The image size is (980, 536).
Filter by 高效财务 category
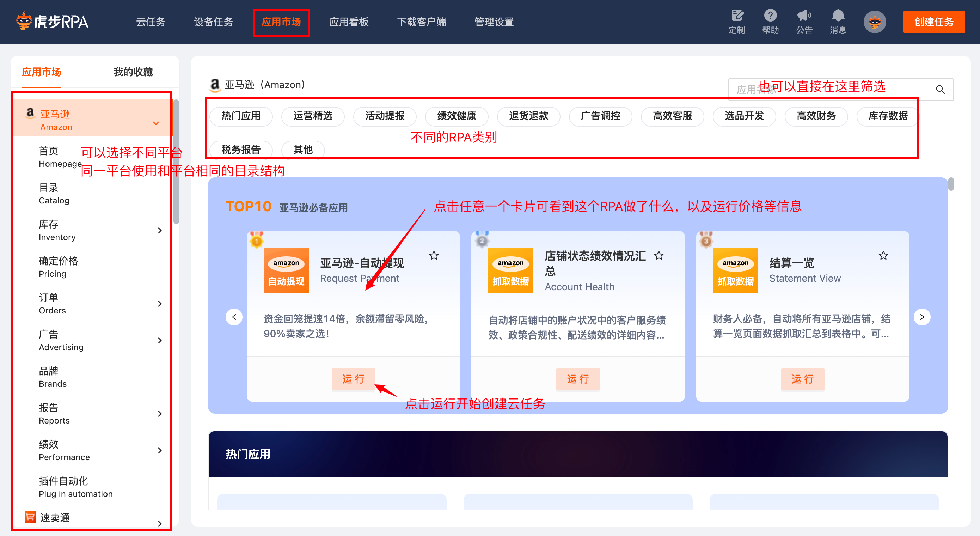click(x=816, y=116)
